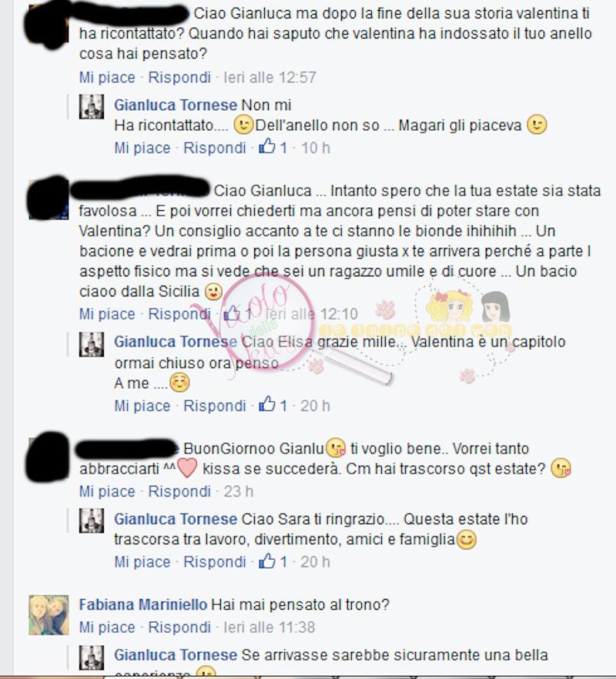616x679 pixels.
Task: Click the thumbs-up count on the 10 h reply
Action: [x=283, y=148]
